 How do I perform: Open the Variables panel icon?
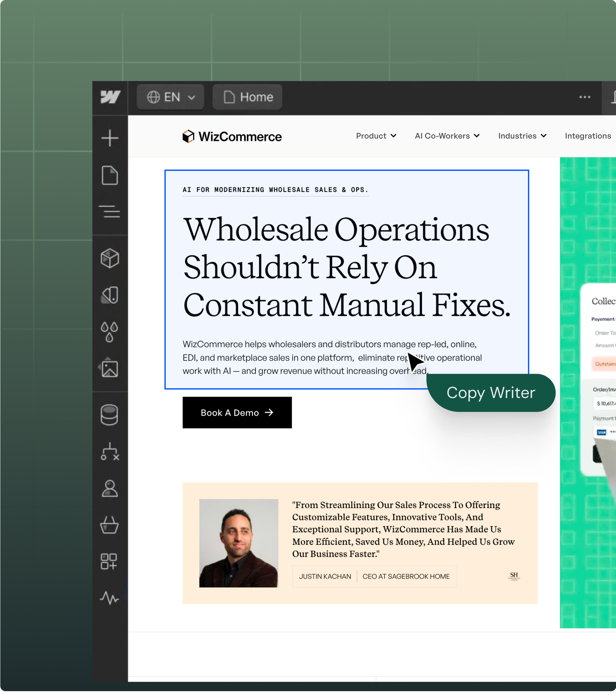pyautogui.click(x=110, y=295)
